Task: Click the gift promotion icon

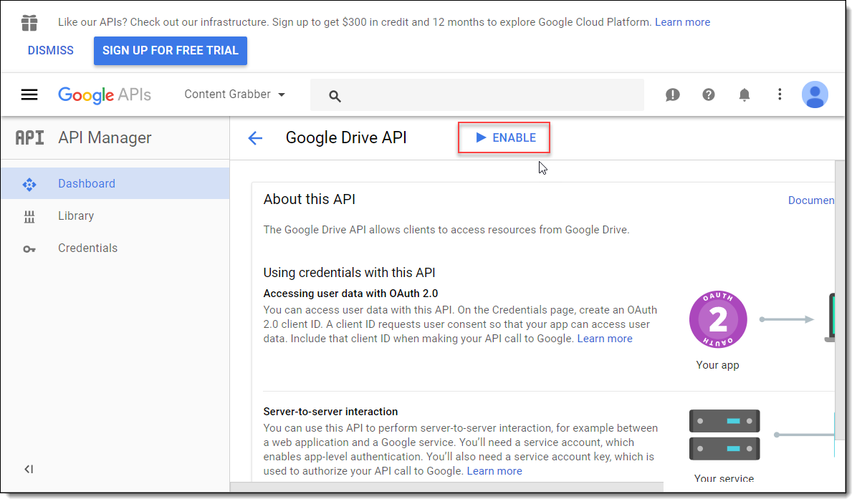Action: tap(29, 23)
